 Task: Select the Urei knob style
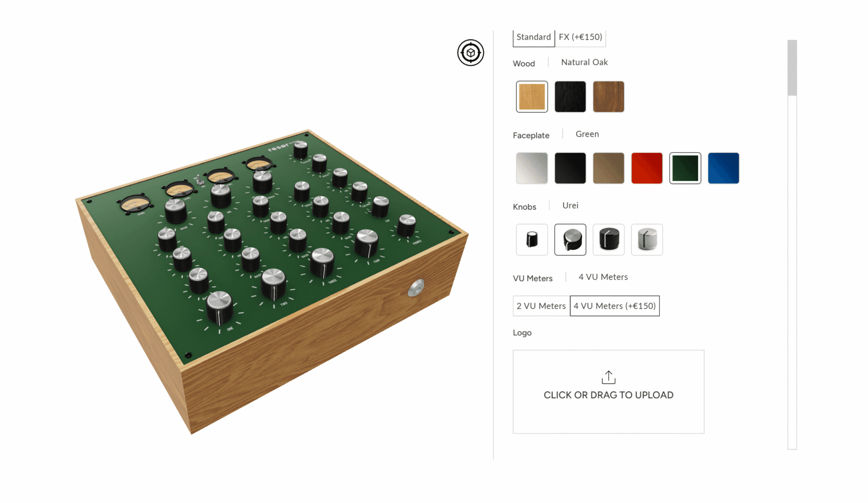(x=570, y=239)
